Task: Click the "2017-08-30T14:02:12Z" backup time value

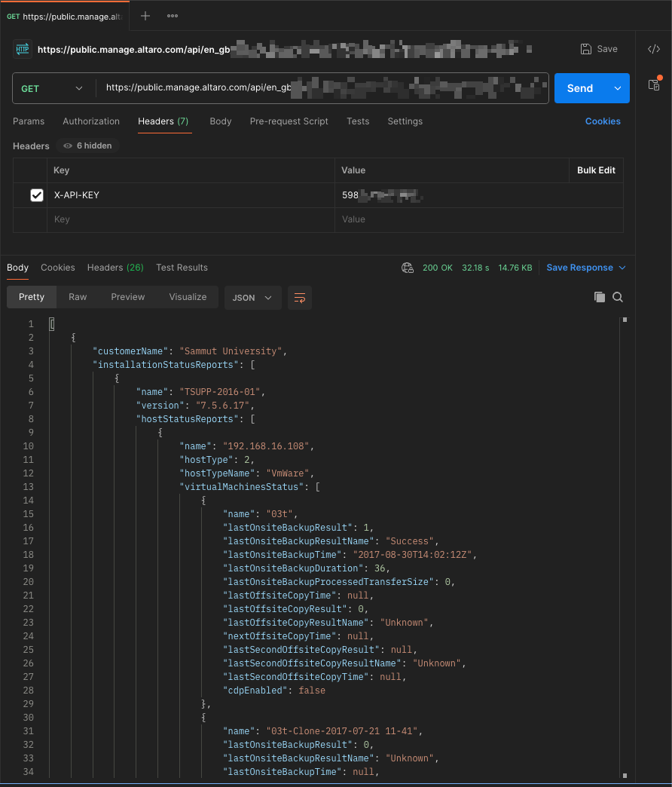Action: pyautogui.click(x=412, y=555)
